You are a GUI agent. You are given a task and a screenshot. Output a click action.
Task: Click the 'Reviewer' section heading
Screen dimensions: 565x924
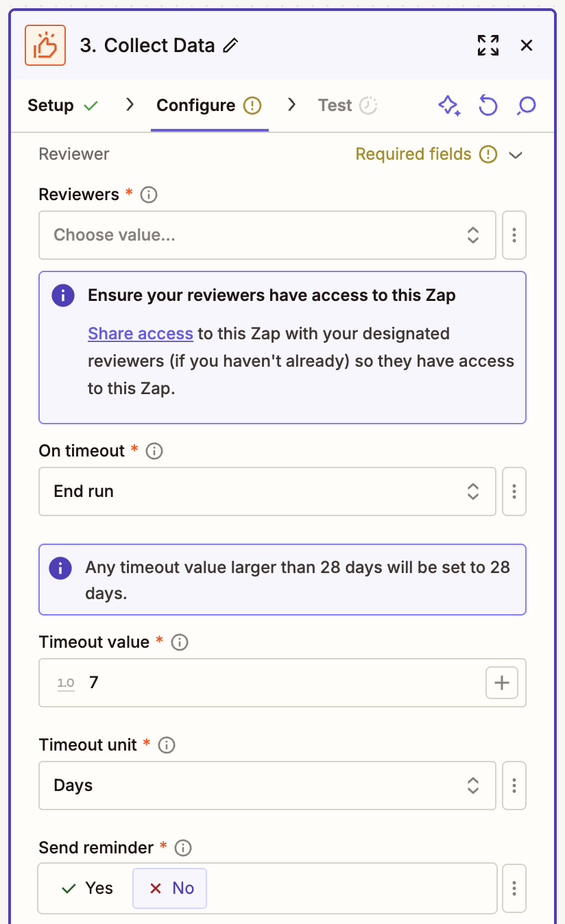coord(74,154)
